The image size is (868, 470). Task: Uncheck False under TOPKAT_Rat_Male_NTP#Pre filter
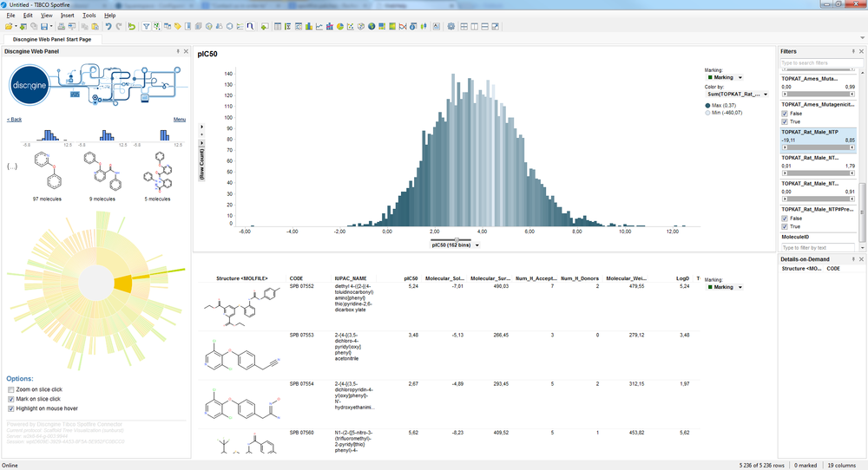[785, 219]
